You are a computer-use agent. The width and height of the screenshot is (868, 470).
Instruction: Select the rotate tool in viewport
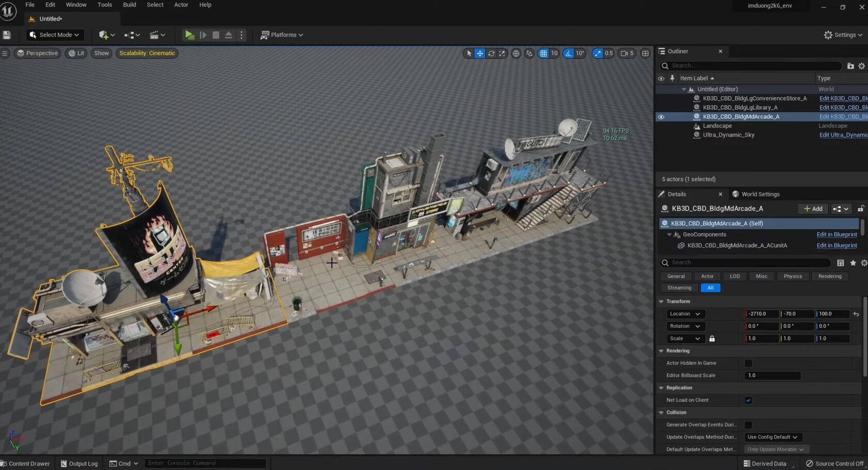coord(491,53)
